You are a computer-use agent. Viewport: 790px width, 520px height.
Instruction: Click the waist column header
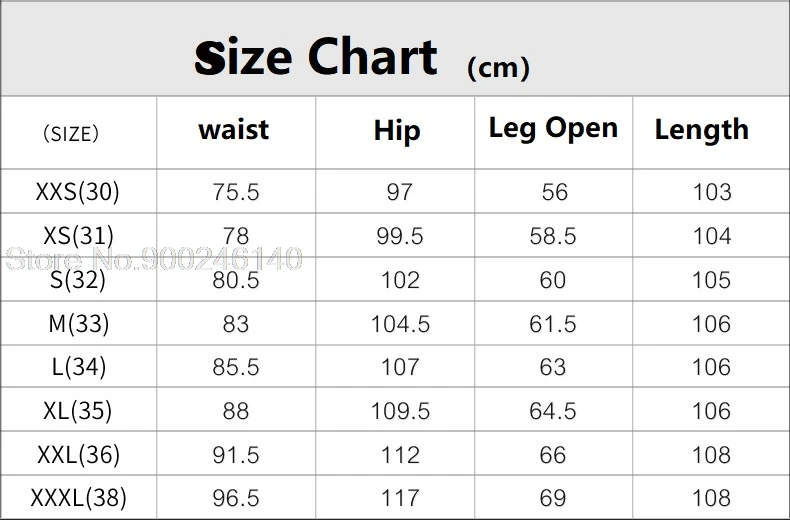(x=234, y=130)
